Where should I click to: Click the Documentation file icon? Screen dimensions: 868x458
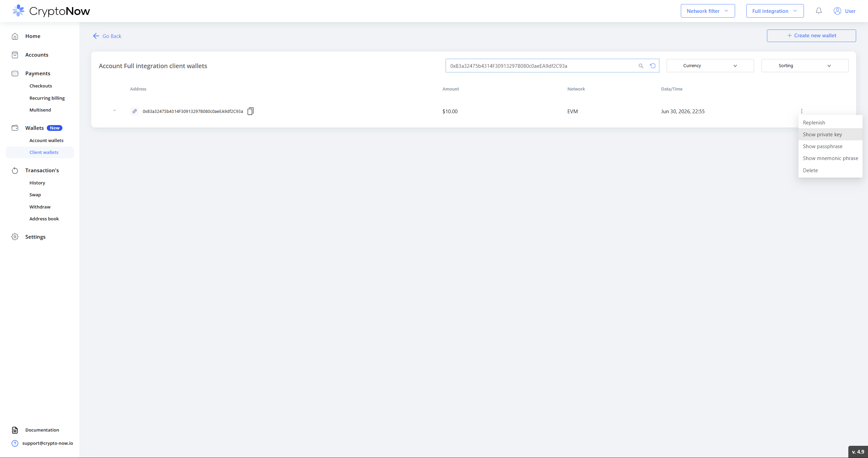tap(15, 430)
